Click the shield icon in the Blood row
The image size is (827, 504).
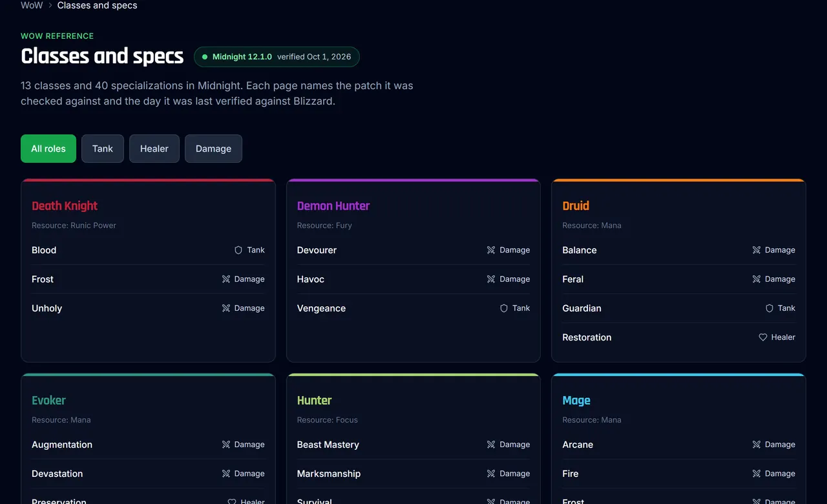click(x=238, y=250)
